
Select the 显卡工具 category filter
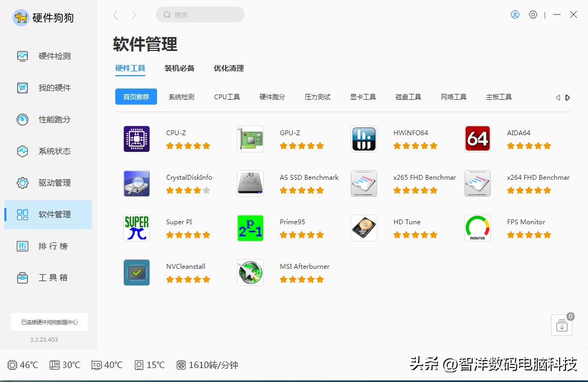click(x=363, y=97)
